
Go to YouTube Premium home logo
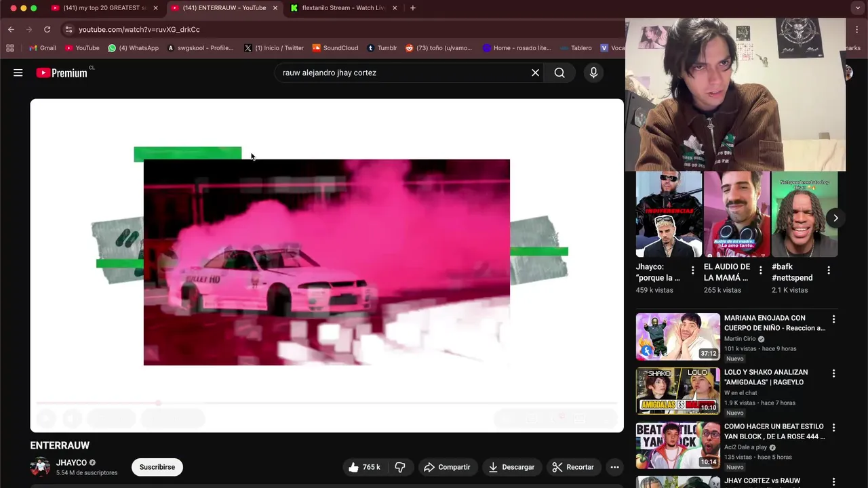[x=62, y=73]
